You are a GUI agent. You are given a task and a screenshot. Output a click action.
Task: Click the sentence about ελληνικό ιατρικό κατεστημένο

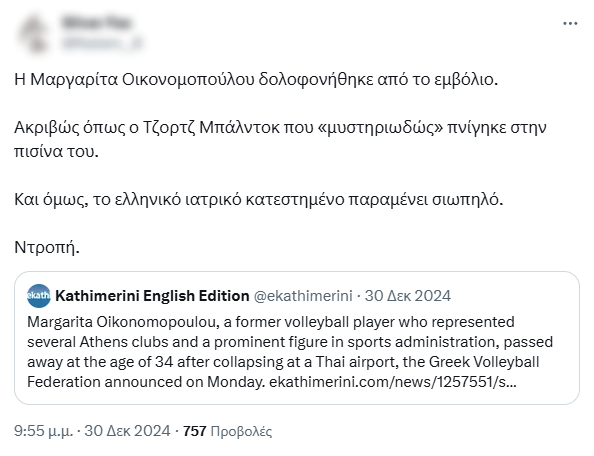259,199
